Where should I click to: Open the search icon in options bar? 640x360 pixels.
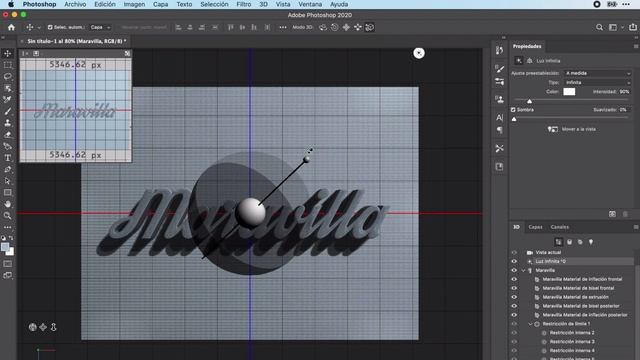pyautogui.click(x=599, y=27)
